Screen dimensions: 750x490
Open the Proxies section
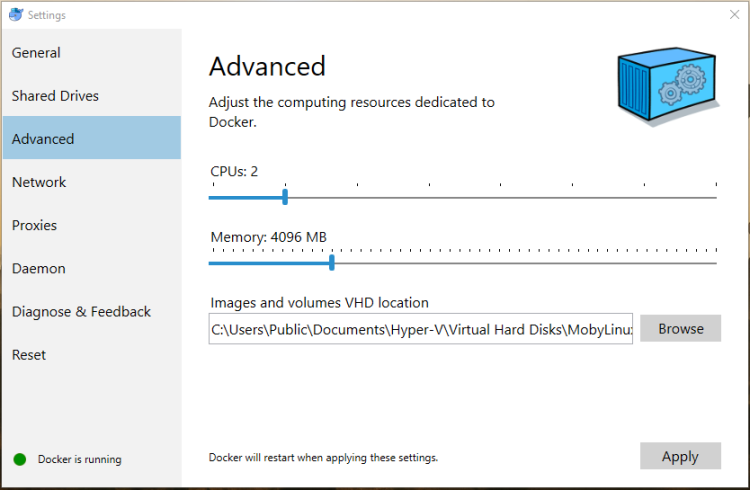[x=34, y=225]
